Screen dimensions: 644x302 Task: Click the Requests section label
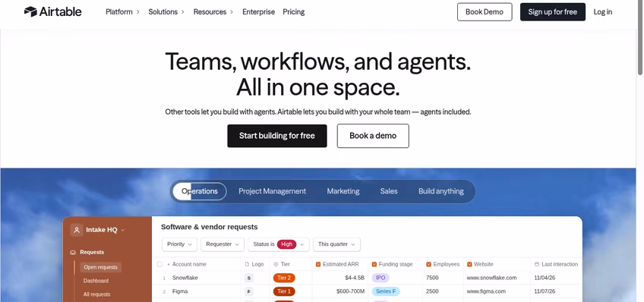92,253
